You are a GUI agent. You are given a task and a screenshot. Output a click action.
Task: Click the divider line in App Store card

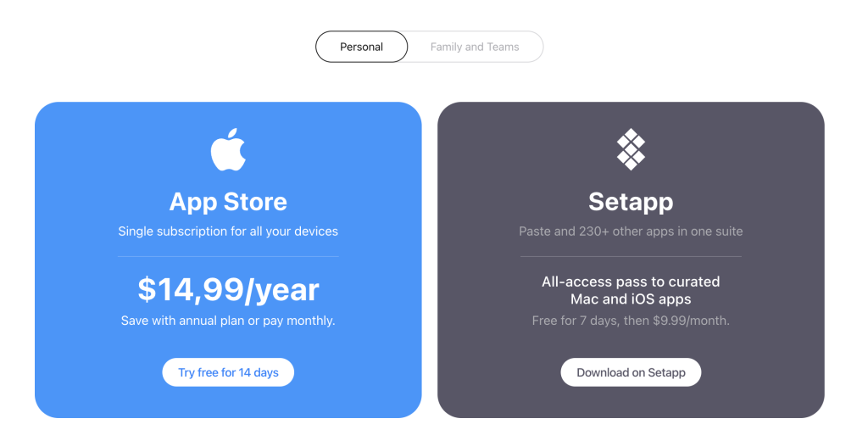(228, 256)
